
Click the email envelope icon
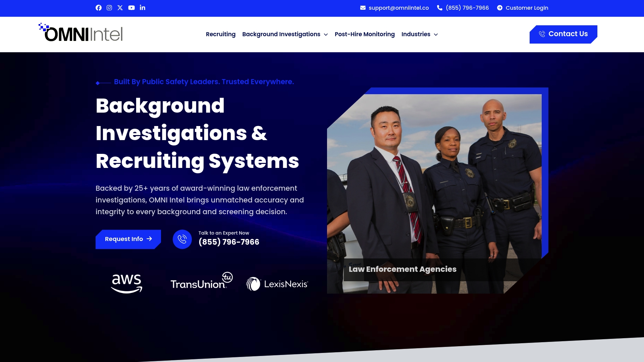coord(362,7)
